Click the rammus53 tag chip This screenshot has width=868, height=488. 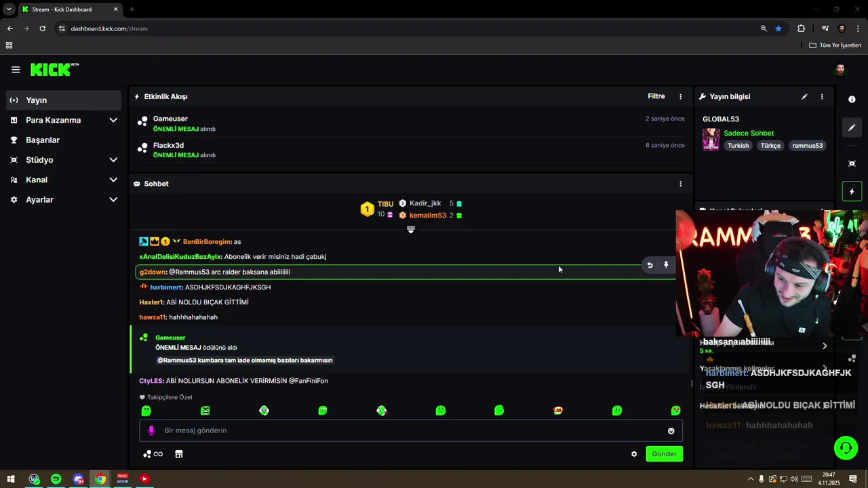807,146
